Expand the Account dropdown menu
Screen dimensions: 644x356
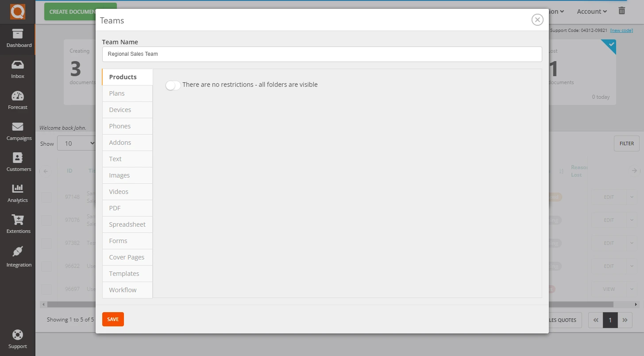pyautogui.click(x=592, y=12)
